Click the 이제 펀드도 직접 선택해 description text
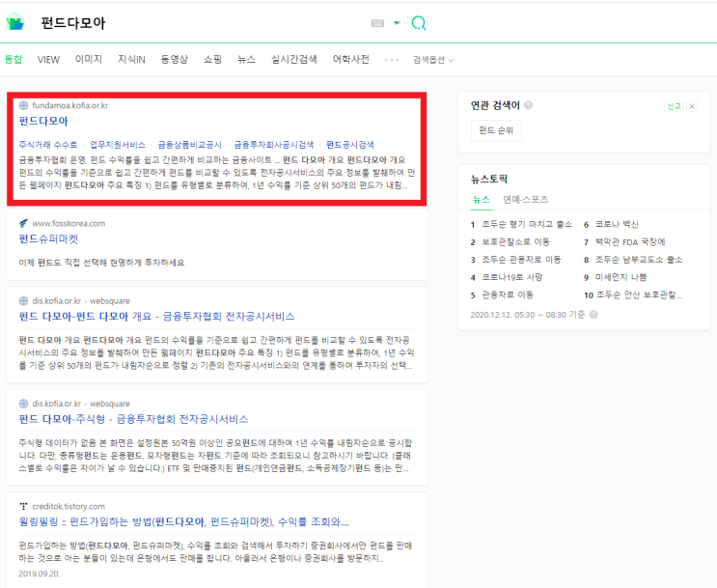Viewport: 717px width, 588px height. tap(101, 263)
